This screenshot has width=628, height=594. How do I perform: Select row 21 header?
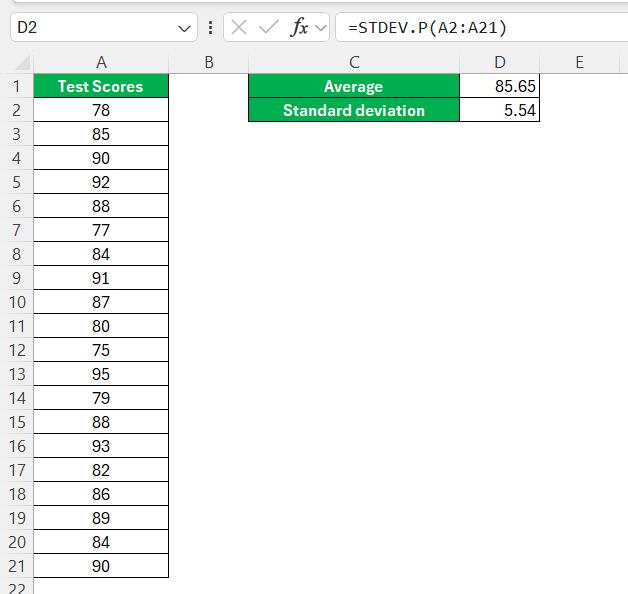click(17, 566)
